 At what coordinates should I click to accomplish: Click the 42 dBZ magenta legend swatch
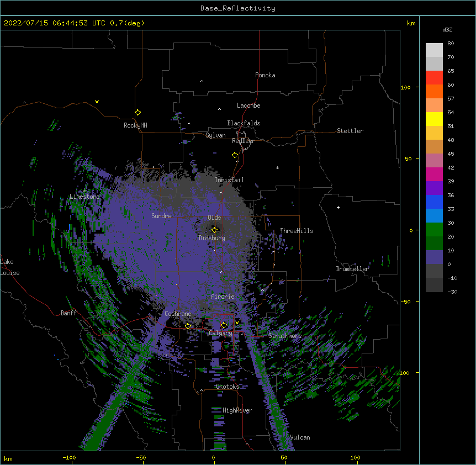[x=434, y=174]
